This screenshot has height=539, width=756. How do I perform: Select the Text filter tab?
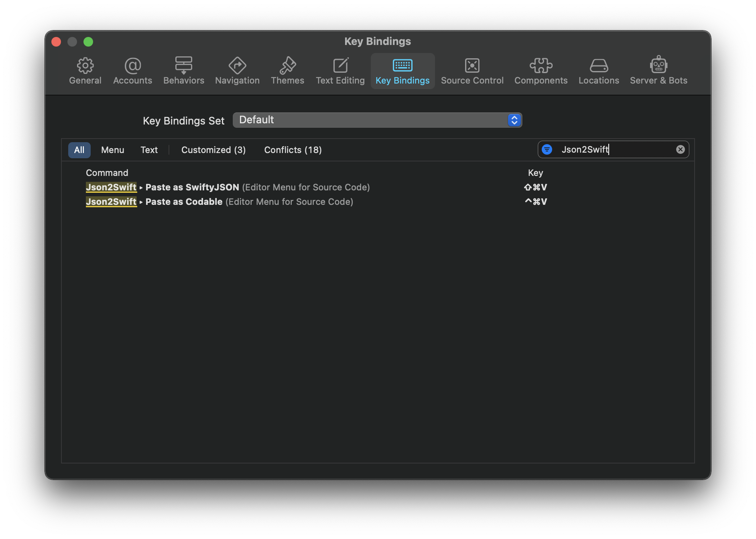(x=149, y=150)
